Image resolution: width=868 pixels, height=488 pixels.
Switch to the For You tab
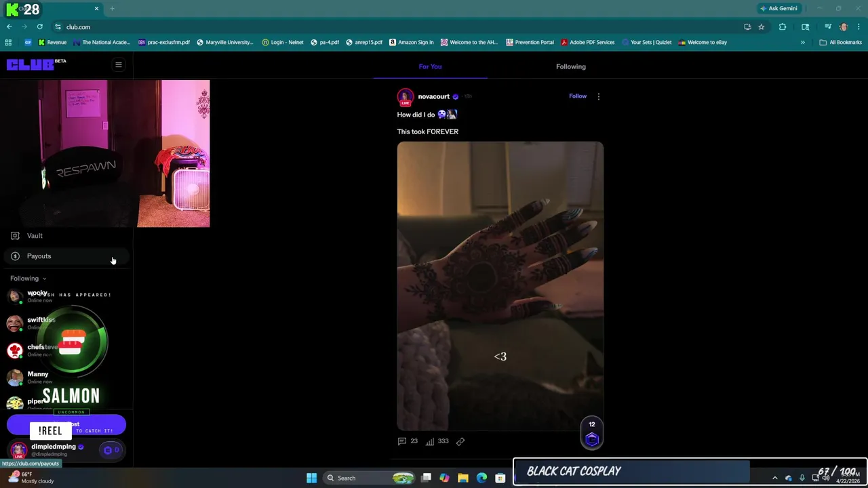tap(430, 66)
